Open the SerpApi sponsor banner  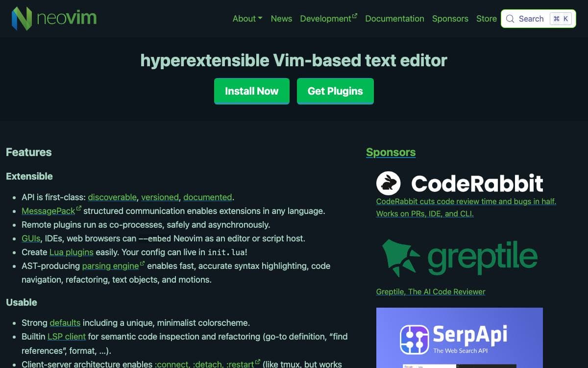click(x=460, y=338)
